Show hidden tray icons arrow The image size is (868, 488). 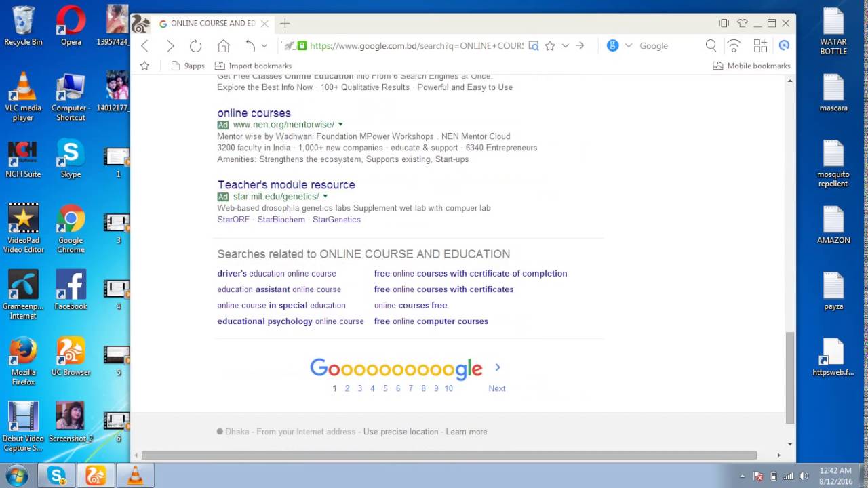coord(742,476)
